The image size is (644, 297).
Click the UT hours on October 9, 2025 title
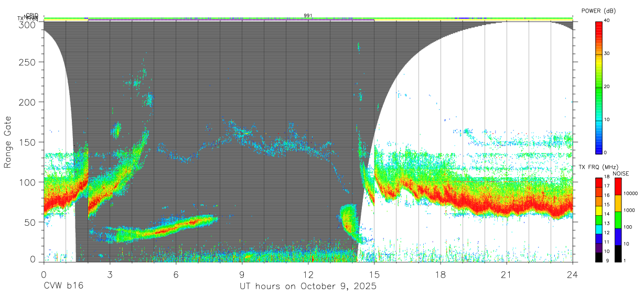point(308,287)
